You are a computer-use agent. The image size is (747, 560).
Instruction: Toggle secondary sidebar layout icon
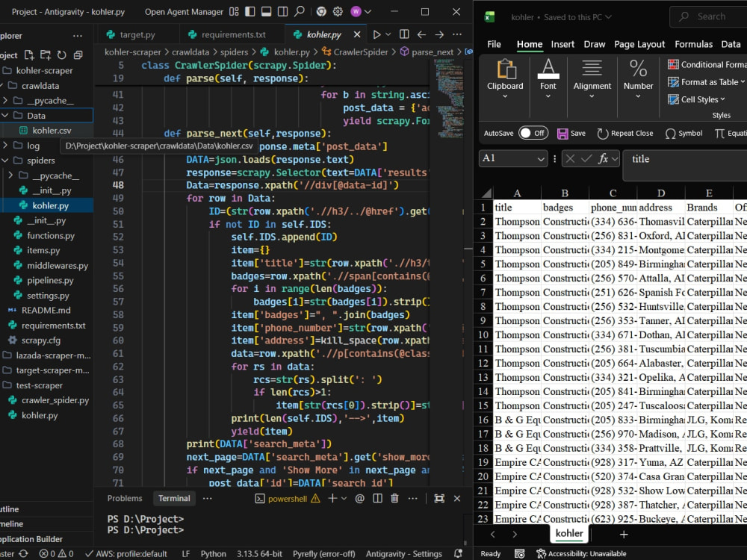(282, 11)
